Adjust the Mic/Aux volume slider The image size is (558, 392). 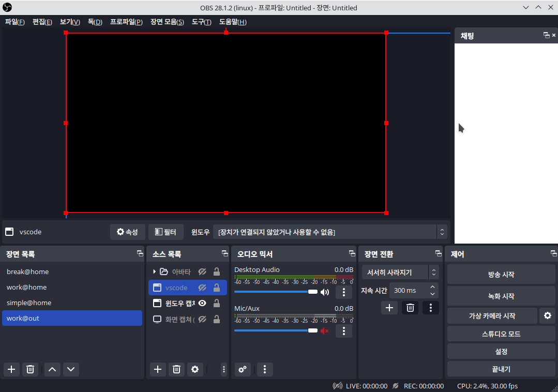click(276, 330)
